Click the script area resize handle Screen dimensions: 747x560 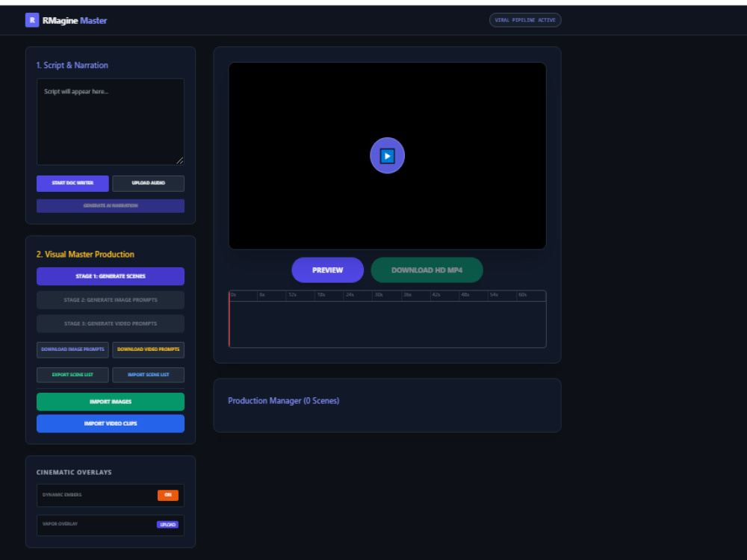point(179,161)
